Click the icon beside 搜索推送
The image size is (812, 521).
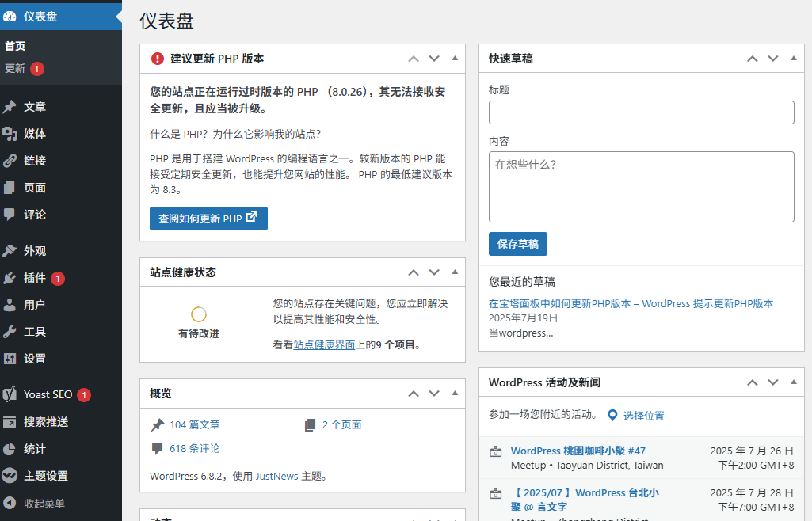coord(10,422)
